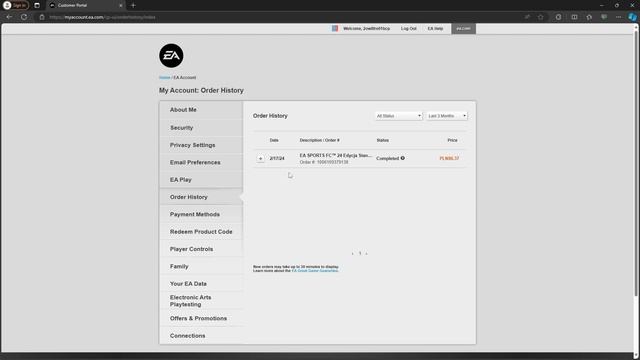Click the Completed status text

point(387,158)
